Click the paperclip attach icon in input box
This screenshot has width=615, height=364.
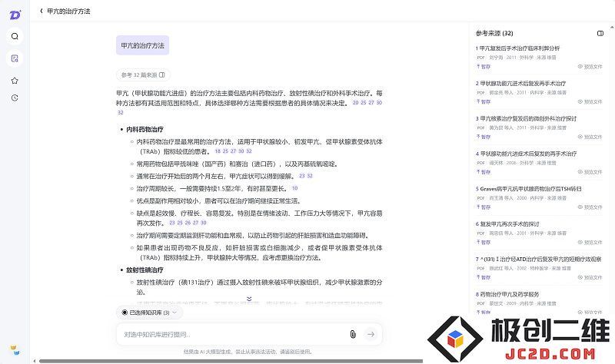[353, 334]
